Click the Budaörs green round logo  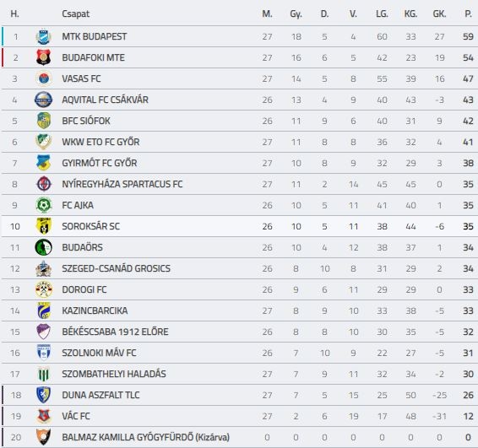coord(43,247)
